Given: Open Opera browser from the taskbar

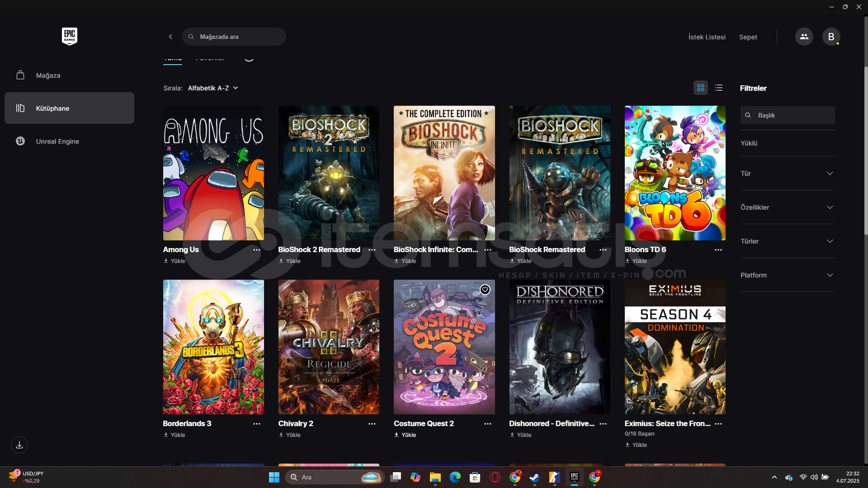Looking at the screenshot, I should click(x=495, y=477).
